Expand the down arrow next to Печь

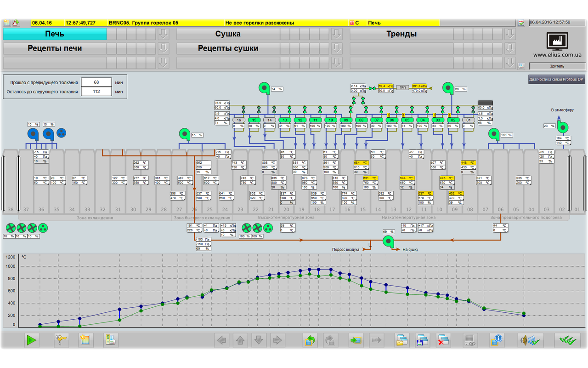[164, 34]
